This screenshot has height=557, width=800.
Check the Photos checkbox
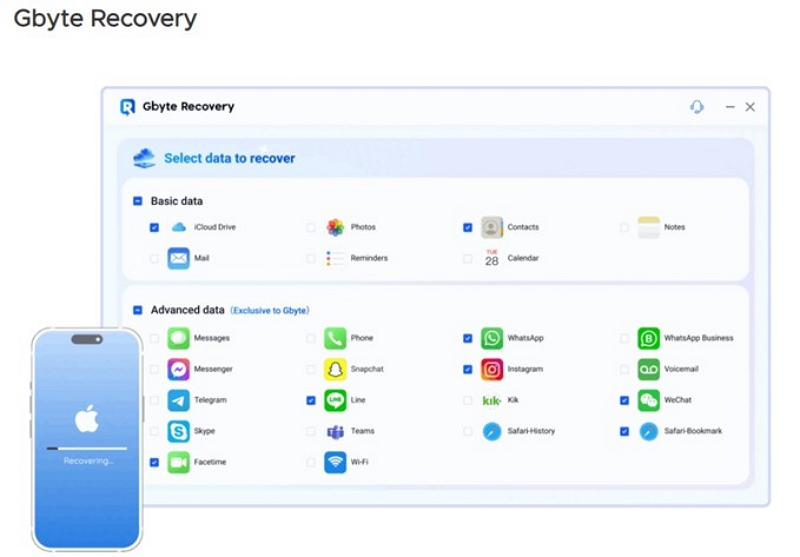pyautogui.click(x=311, y=227)
